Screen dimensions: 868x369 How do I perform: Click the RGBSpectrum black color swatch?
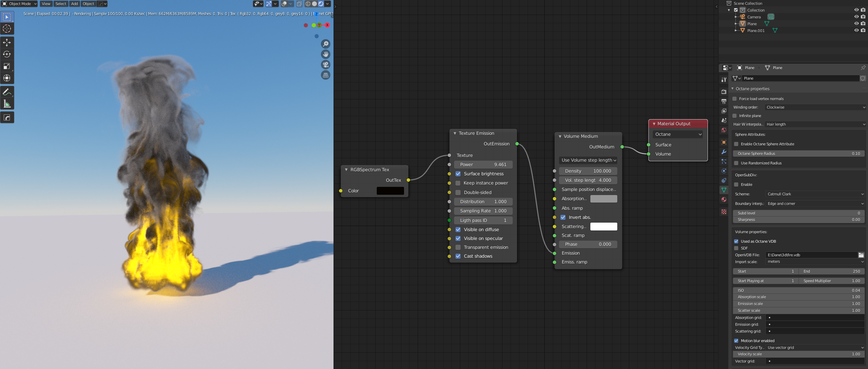(390, 191)
